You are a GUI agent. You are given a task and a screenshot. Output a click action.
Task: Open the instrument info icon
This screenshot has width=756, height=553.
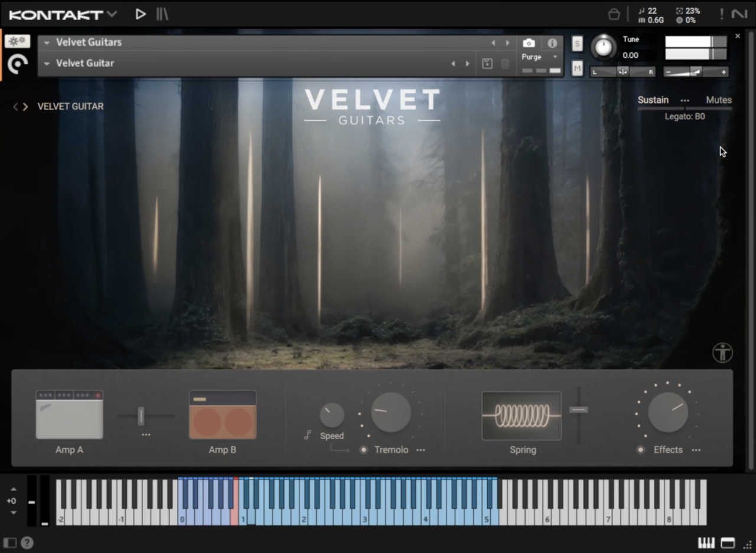pyautogui.click(x=552, y=43)
